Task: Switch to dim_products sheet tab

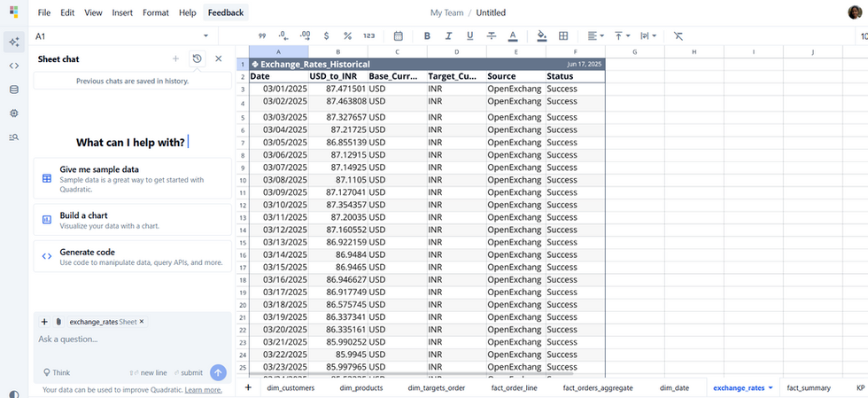Action: pos(361,388)
